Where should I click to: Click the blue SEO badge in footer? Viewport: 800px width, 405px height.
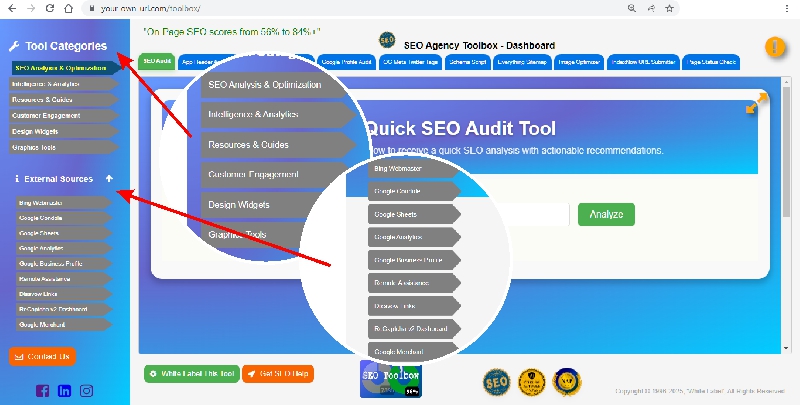[496, 382]
